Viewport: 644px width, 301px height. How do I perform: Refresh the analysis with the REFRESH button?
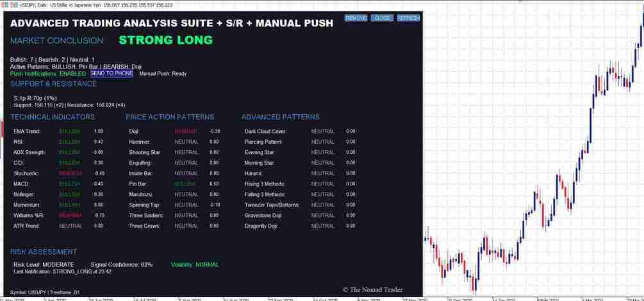pyautogui.click(x=409, y=18)
